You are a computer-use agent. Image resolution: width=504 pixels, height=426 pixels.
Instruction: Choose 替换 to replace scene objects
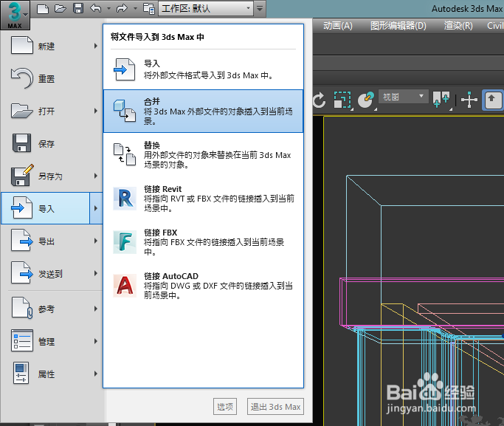tap(203, 154)
